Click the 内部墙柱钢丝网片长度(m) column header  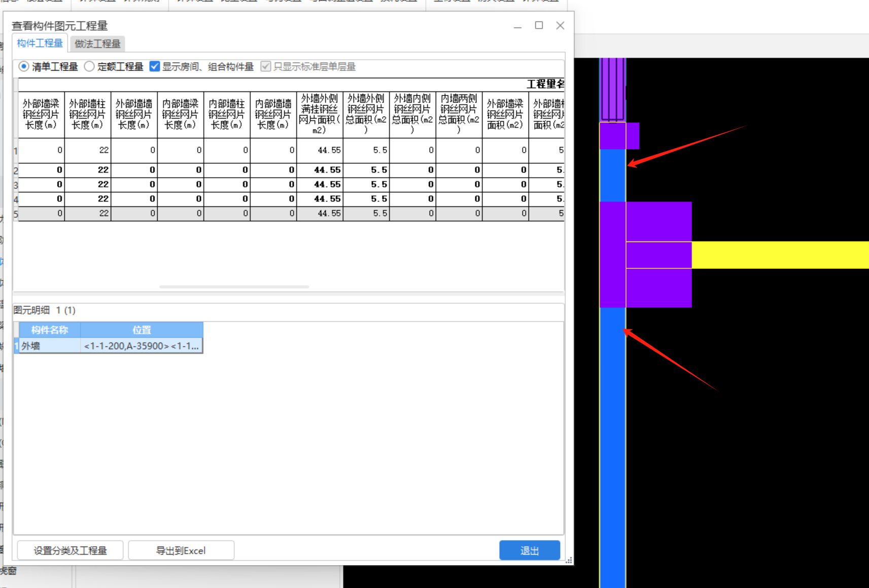(x=227, y=115)
